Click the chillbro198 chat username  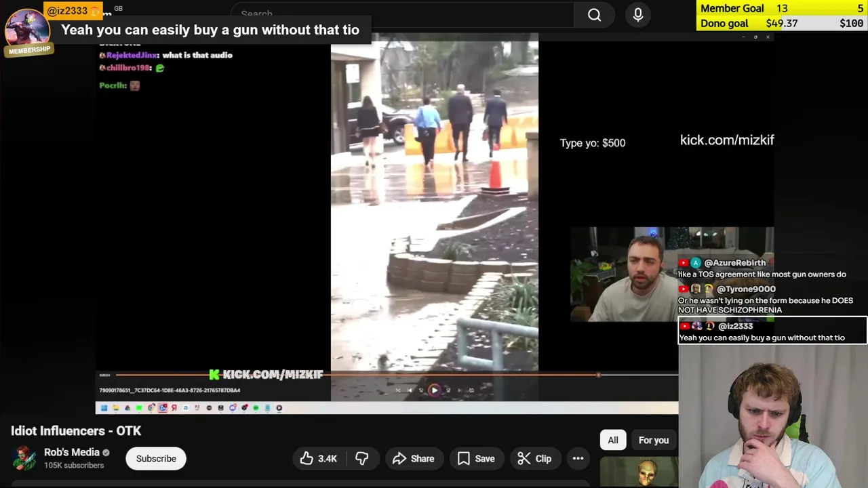pyautogui.click(x=128, y=68)
